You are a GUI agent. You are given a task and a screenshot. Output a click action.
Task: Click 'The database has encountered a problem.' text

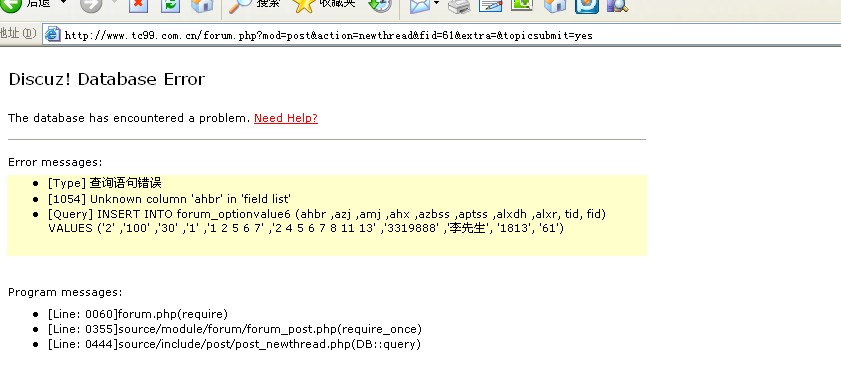pyautogui.click(x=129, y=118)
